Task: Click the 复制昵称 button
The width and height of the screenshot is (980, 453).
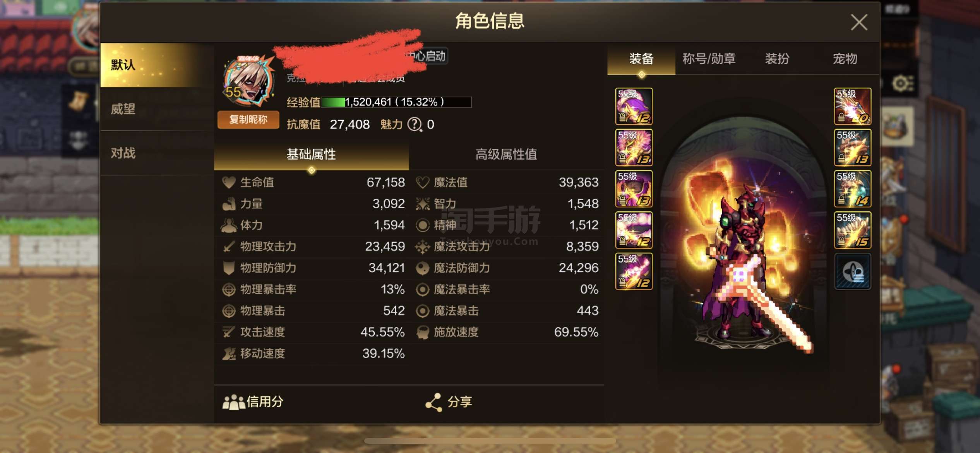Action: point(248,120)
